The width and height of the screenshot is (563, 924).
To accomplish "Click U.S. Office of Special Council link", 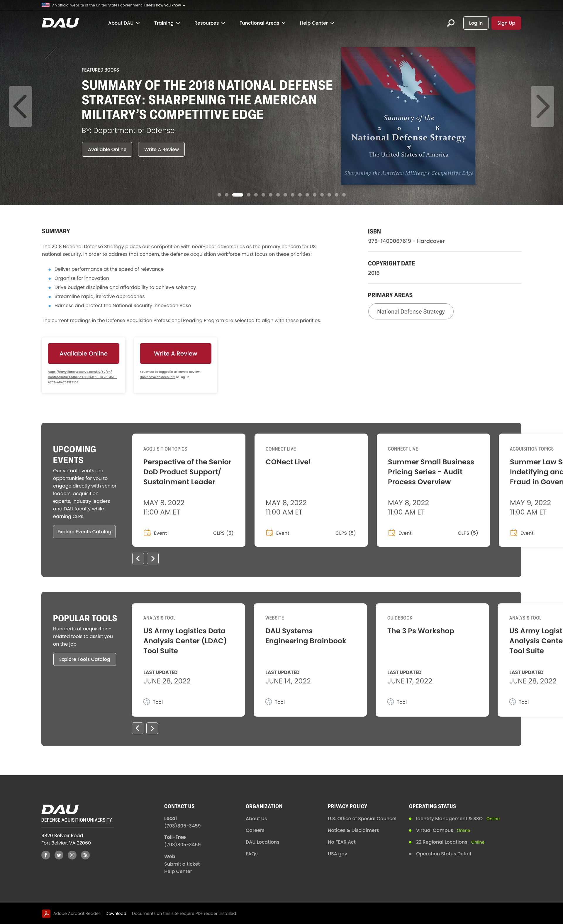I will point(362,818).
